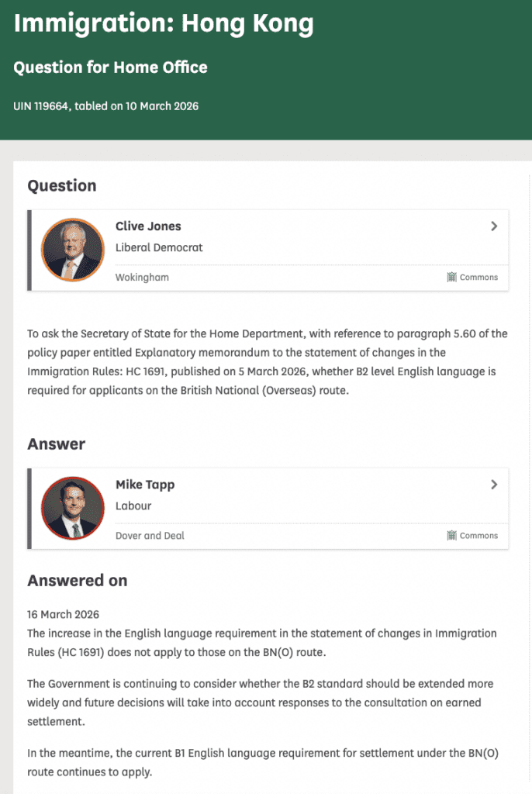Select the Dover and Deal constituency text
532x794 pixels.
[150, 535]
